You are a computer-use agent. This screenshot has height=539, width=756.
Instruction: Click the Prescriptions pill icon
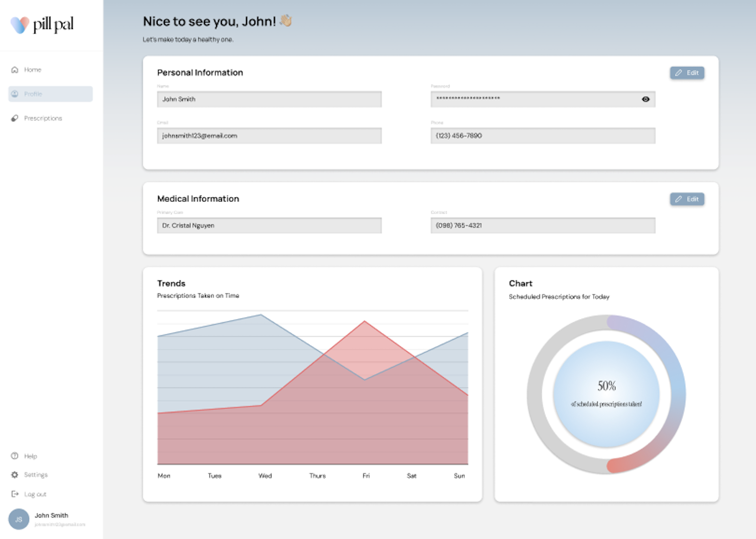tap(15, 119)
